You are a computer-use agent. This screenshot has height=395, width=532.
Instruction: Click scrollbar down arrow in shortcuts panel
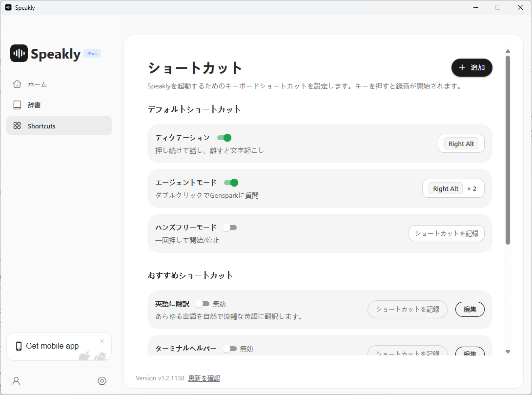click(508, 352)
